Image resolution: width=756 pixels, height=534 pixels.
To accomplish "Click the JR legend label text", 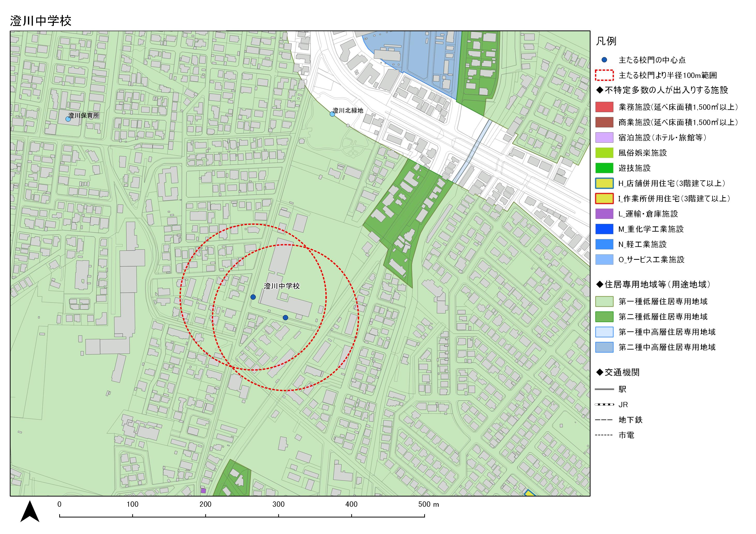I will [623, 405].
